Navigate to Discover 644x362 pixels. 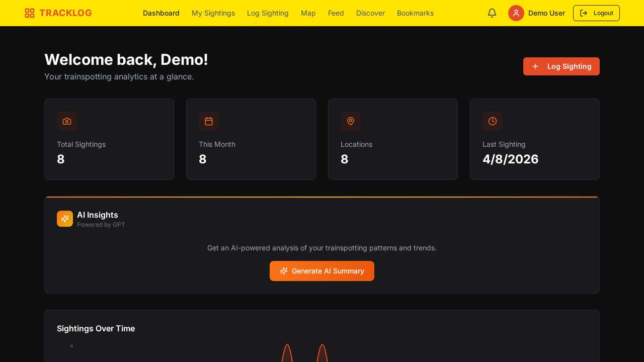370,13
